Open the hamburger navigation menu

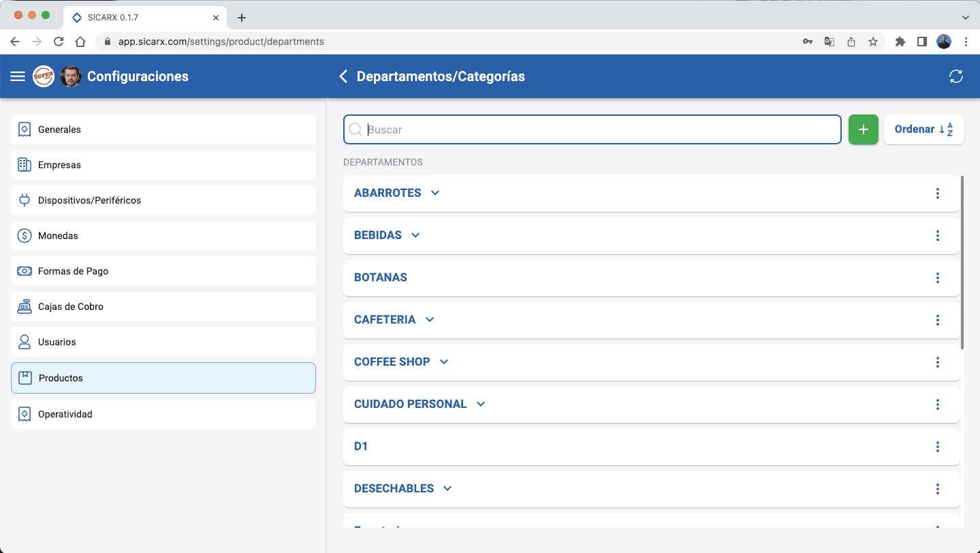click(x=18, y=76)
